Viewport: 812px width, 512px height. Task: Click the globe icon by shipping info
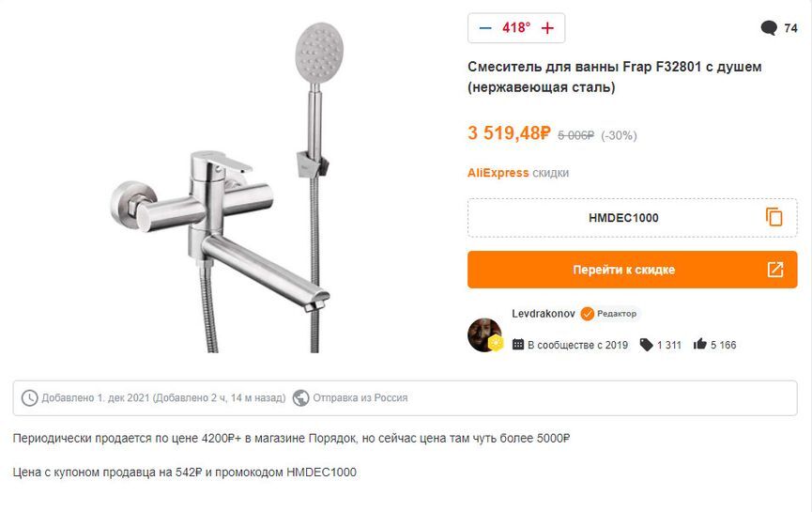click(x=301, y=398)
